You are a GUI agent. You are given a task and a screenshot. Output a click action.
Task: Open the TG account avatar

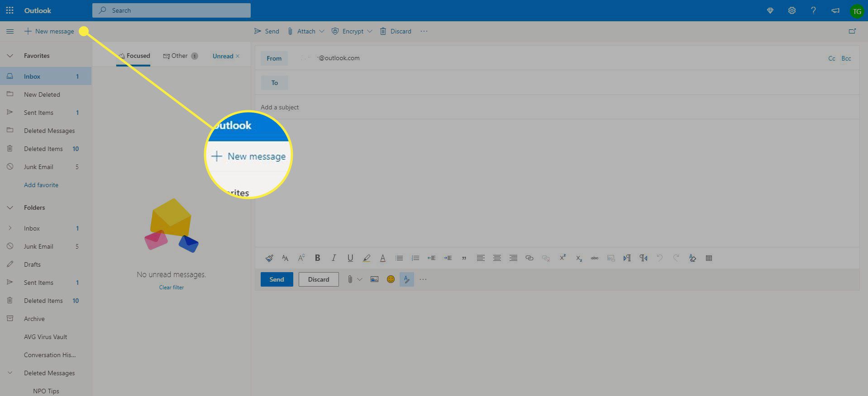pos(857,11)
